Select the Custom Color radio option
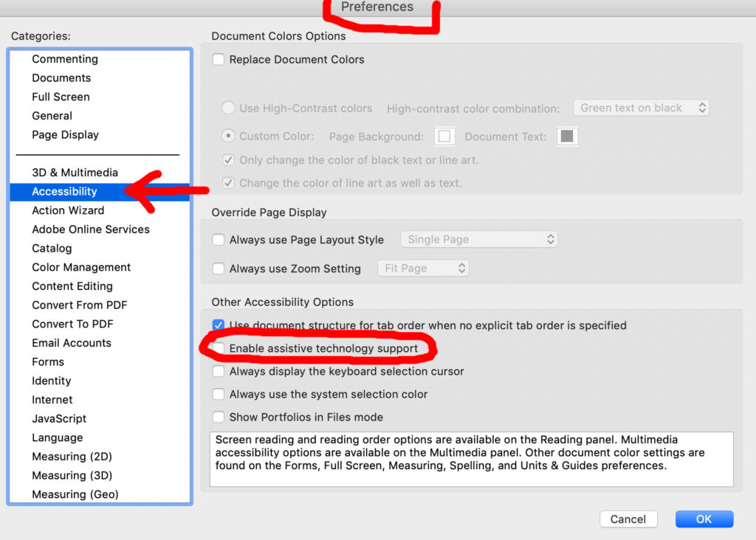The image size is (756, 540). 229,136
